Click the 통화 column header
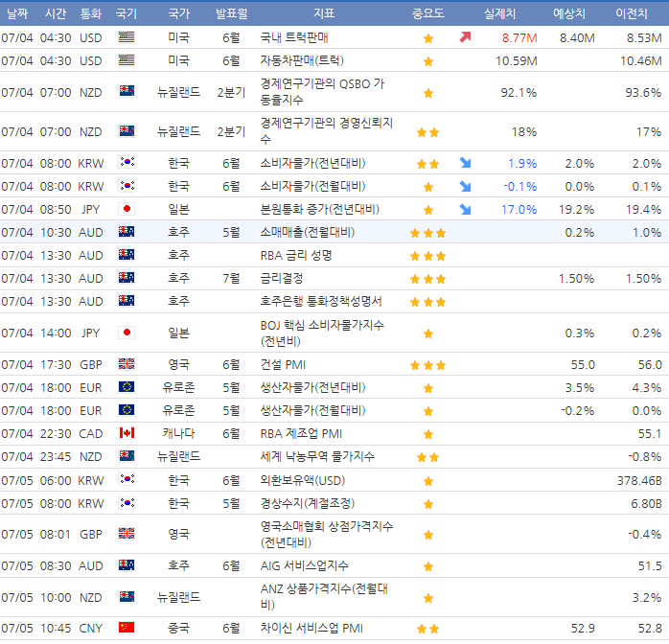 tap(91, 13)
